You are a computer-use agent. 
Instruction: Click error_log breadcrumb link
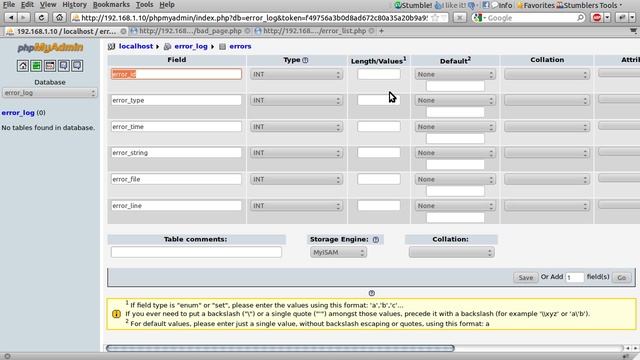[x=191, y=47]
